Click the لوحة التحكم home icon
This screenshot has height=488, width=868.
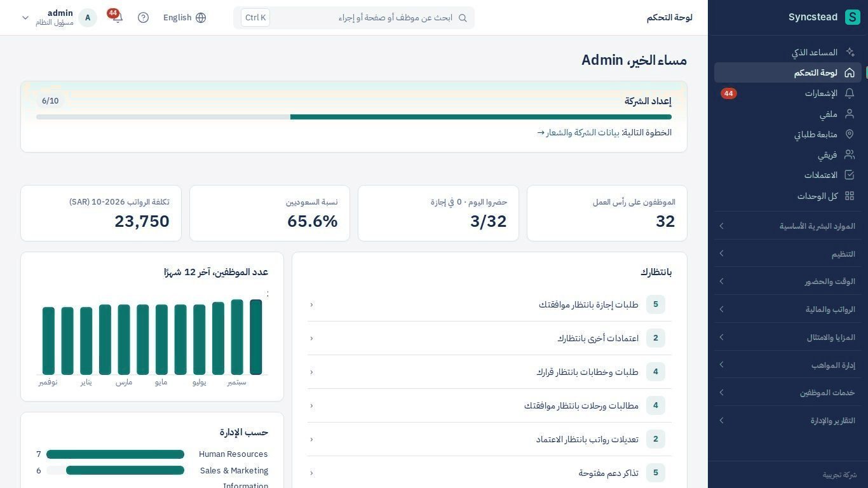850,72
